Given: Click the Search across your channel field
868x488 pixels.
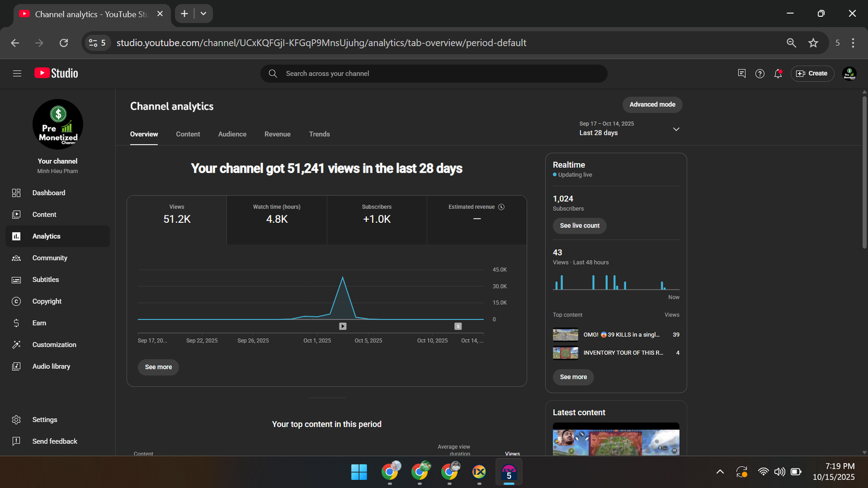Looking at the screenshot, I should [x=434, y=74].
